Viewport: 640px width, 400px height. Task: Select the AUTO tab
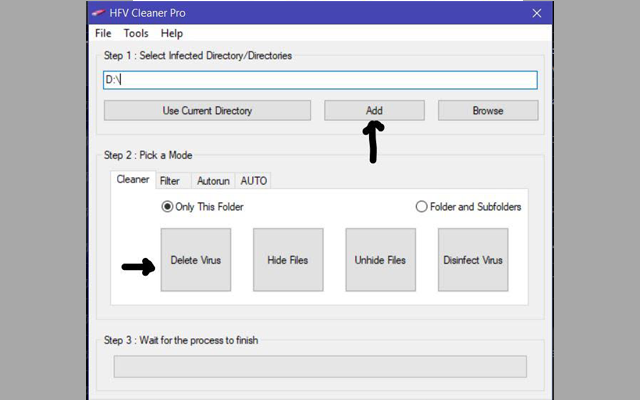tap(253, 181)
